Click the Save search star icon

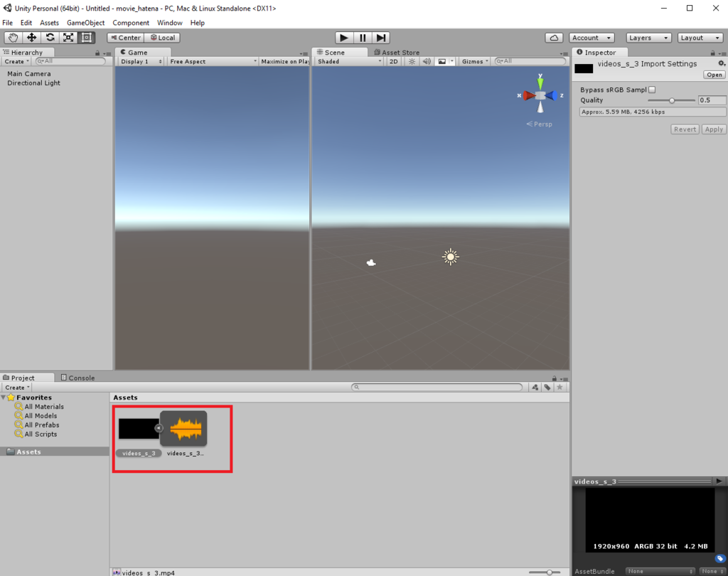click(560, 387)
